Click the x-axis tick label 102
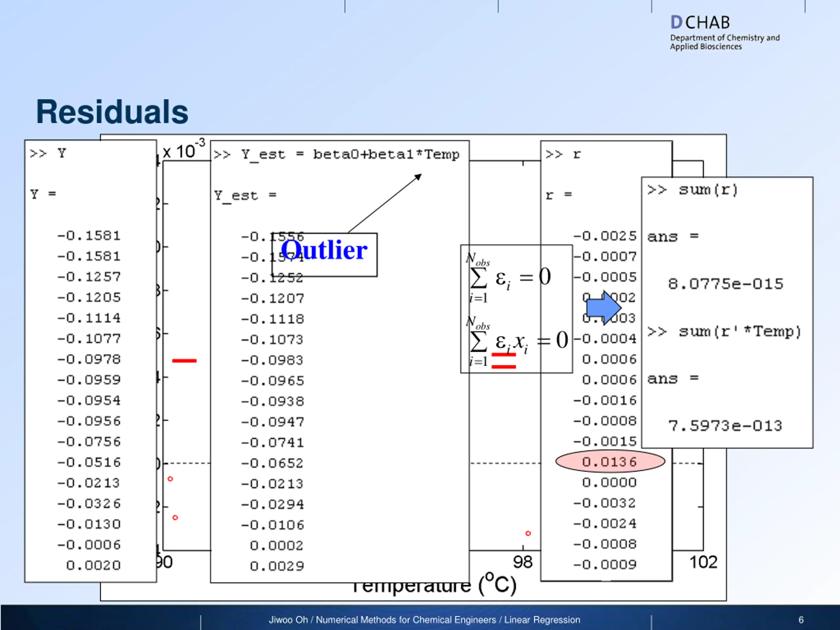840x630 pixels. click(703, 562)
